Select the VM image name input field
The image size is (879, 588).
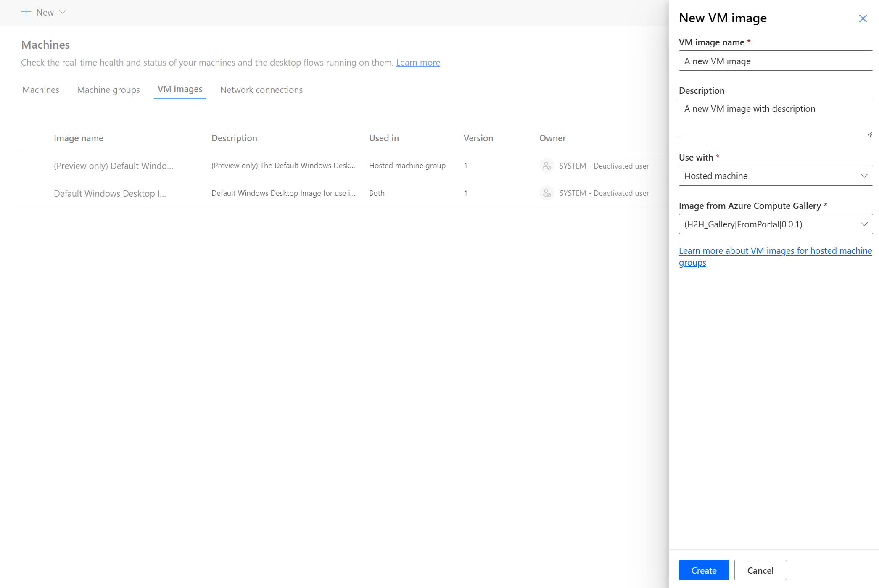[775, 61]
